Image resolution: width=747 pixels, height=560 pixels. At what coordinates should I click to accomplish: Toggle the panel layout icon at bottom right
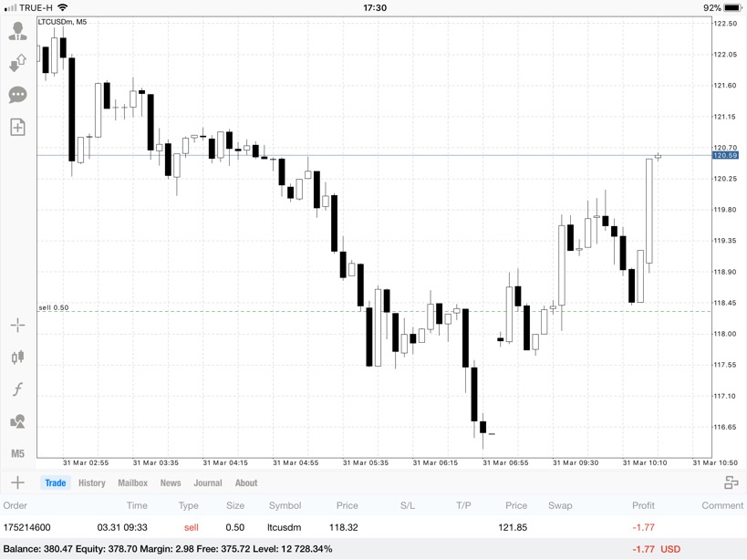point(731,482)
